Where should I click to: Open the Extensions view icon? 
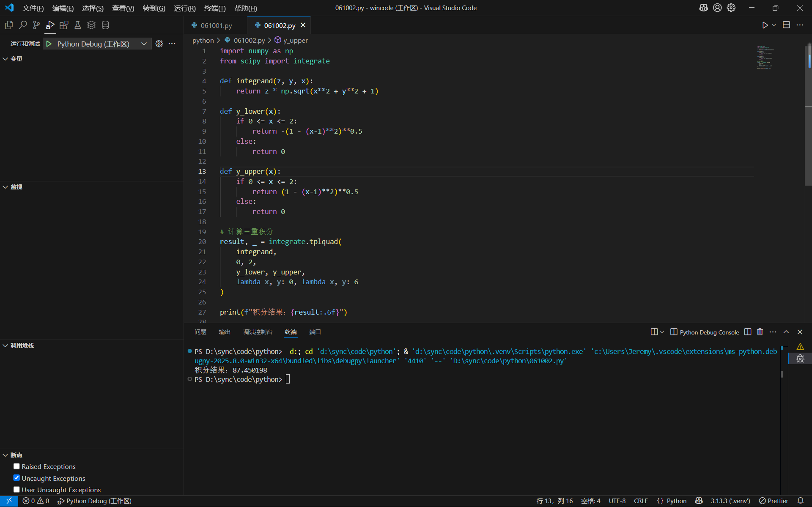pyautogui.click(x=64, y=25)
